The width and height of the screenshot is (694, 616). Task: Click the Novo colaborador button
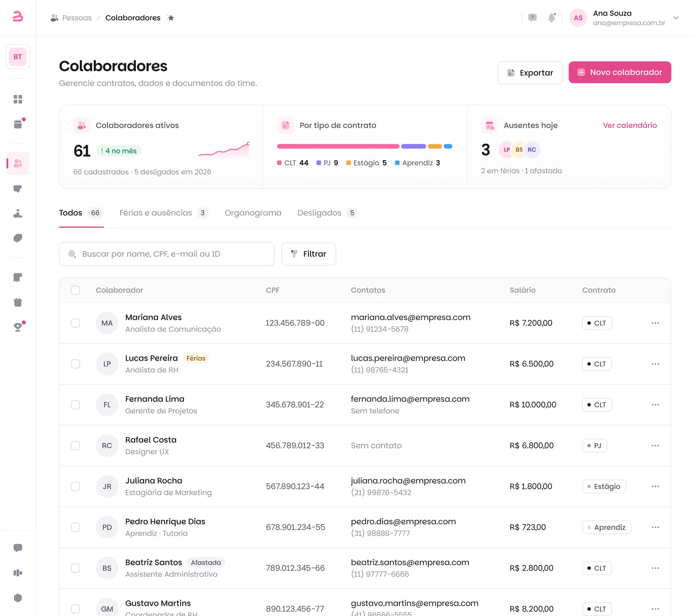[619, 72]
